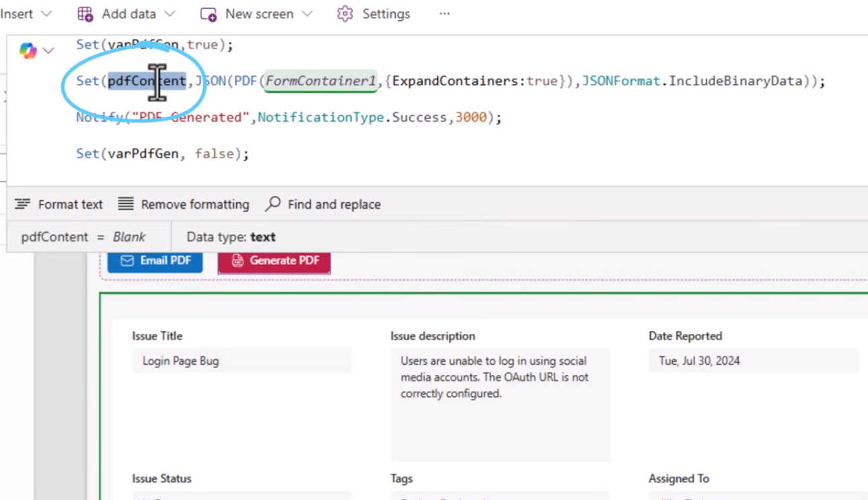The height and width of the screenshot is (500, 868).
Task: Collapse the Copilot formula suggestion chevron
Action: (48, 50)
